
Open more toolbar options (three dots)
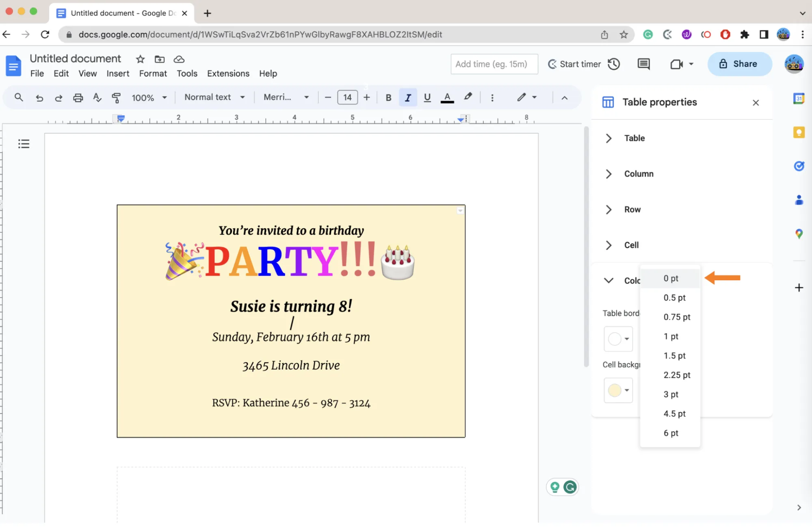pyautogui.click(x=492, y=98)
